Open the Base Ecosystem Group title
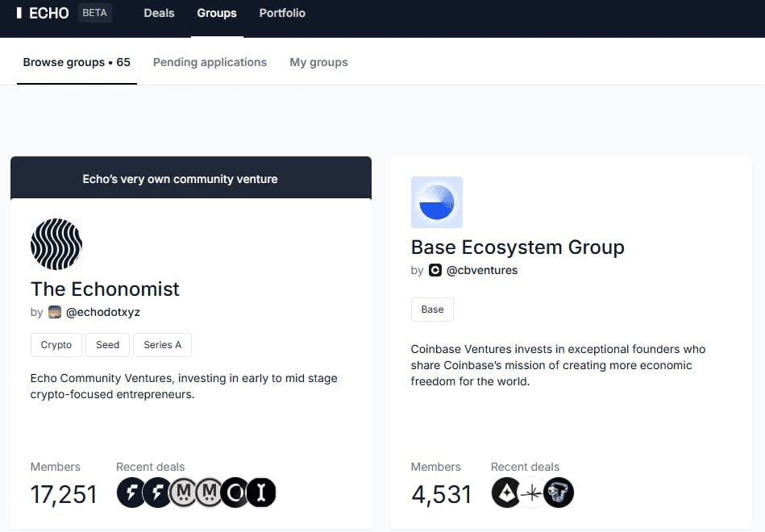 point(518,247)
